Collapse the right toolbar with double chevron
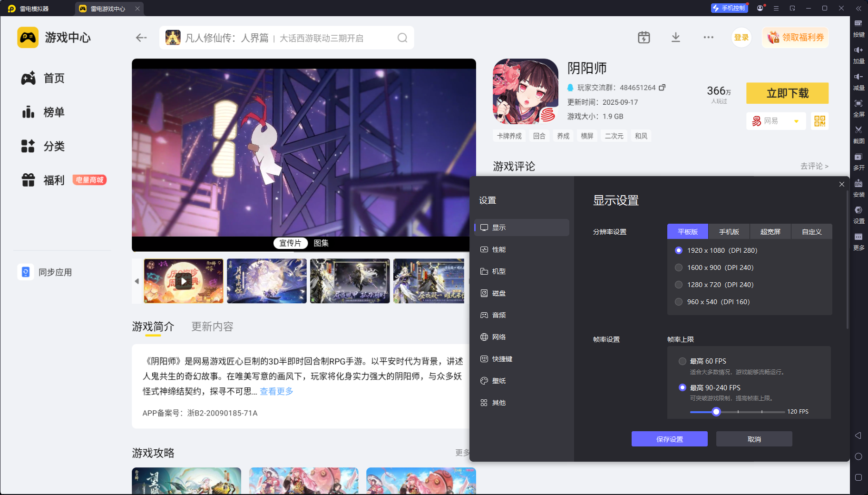 pos(858,8)
